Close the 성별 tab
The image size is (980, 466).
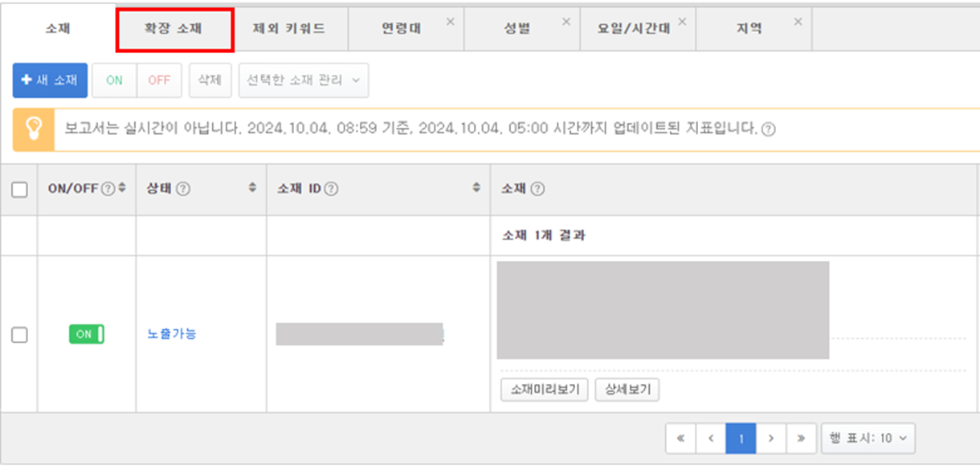click(566, 22)
